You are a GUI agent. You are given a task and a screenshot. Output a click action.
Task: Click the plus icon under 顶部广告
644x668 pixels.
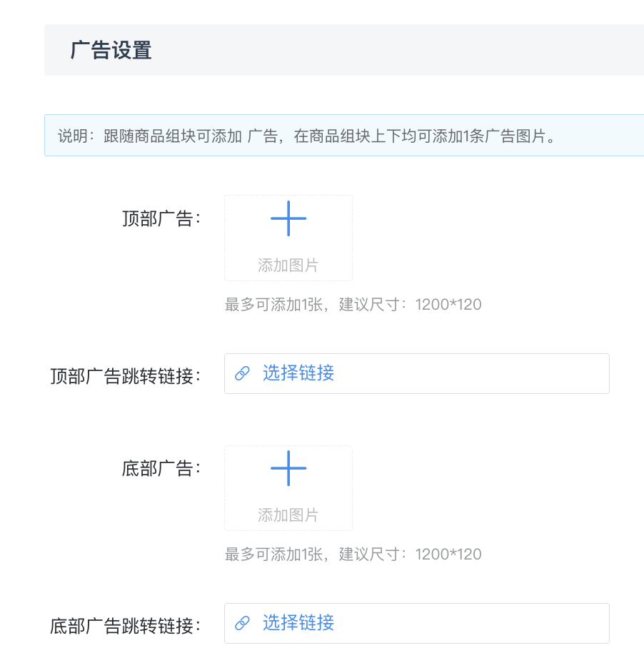coord(288,218)
